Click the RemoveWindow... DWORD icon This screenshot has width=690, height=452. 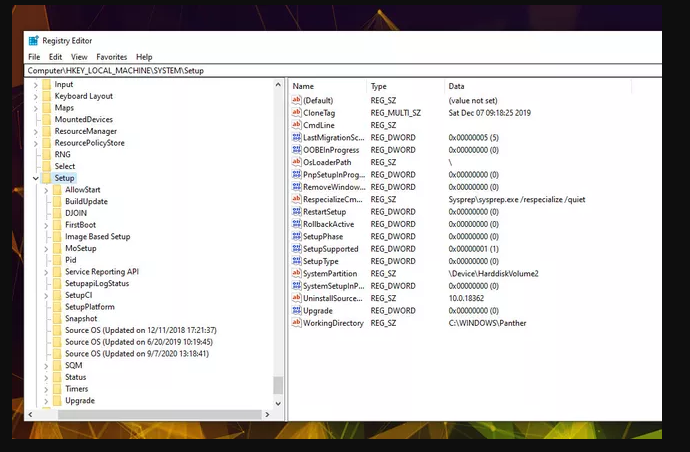point(297,187)
